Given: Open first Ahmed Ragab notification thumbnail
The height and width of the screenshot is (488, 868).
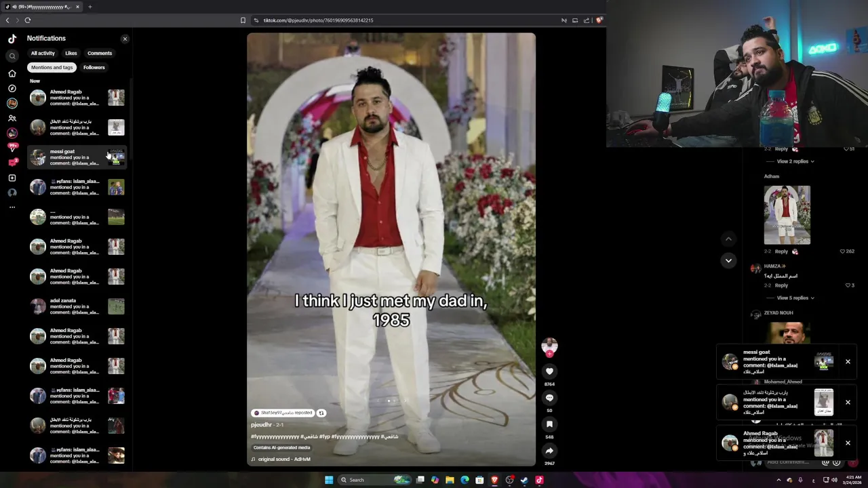Looking at the screenshot, I should coord(116,98).
